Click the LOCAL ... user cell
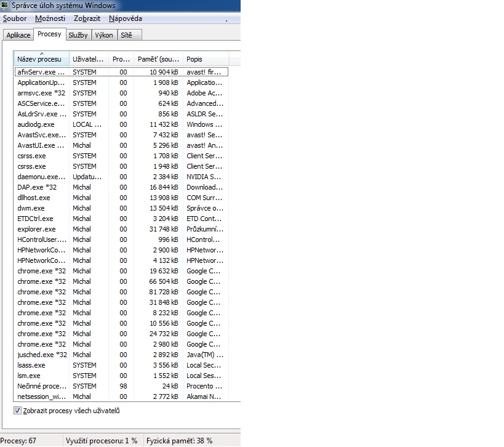This screenshot has height=447, width=504. (x=87, y=124)
